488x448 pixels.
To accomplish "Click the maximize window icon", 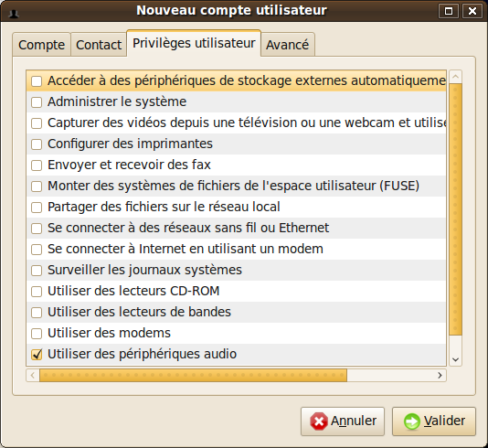I will 449,11.
